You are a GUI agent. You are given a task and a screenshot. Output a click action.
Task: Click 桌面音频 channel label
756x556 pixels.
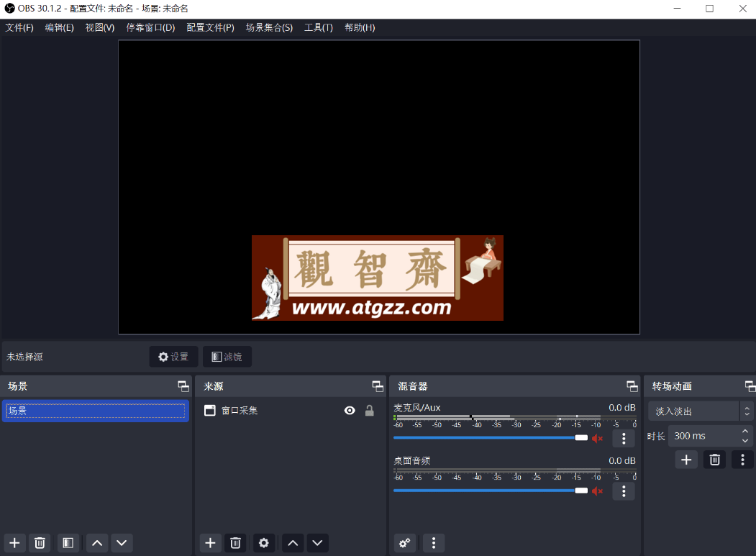tap(411, 460)
